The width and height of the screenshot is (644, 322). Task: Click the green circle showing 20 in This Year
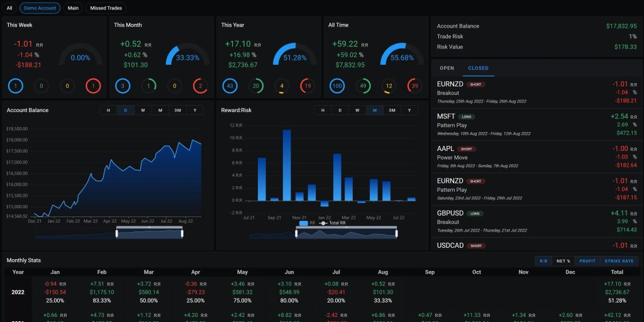click(257, 86)
